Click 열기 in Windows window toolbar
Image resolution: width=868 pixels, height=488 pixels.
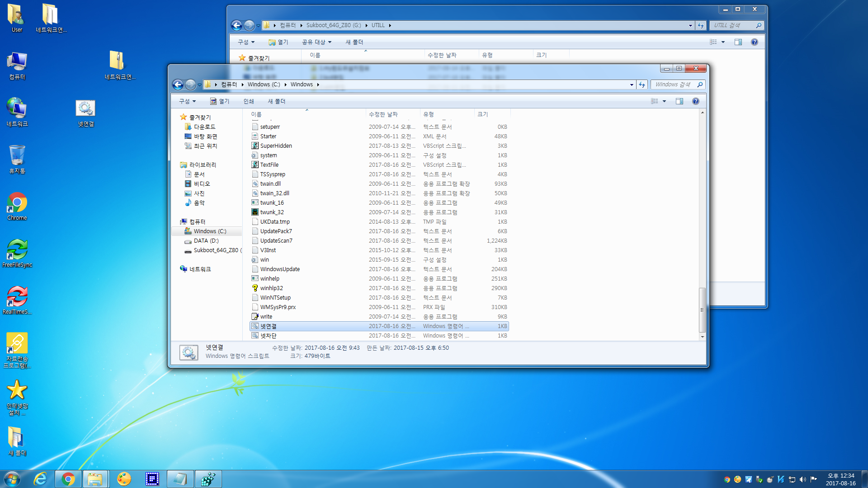pos(220,101)
